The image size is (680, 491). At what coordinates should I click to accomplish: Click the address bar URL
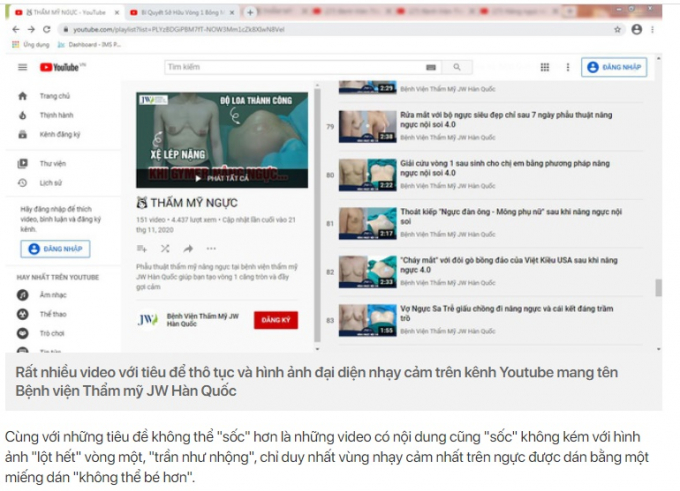(x=179, y=29)
